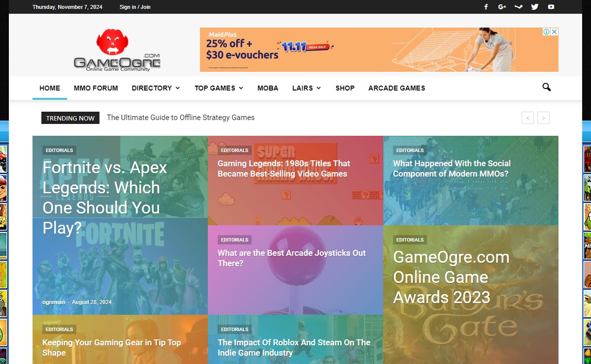Open the Twitter social icon
Screen dimensions: 591x364
(x=535, y=7)
